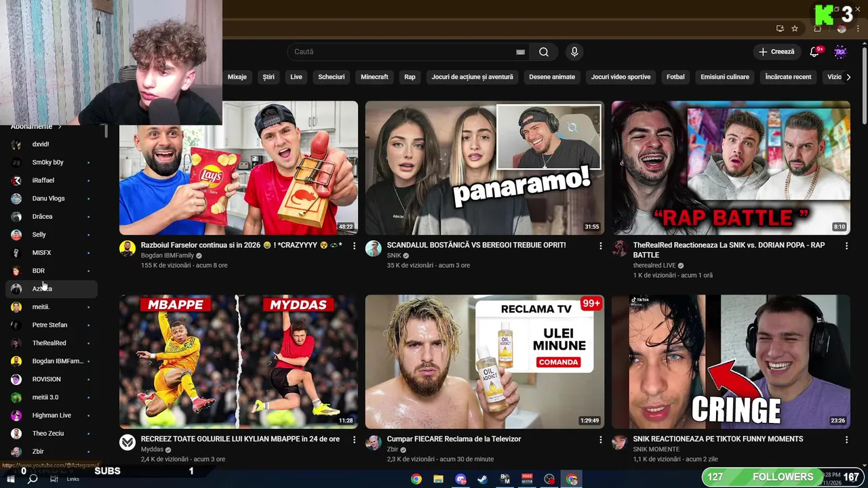Viewport: 868px width, 488px height.
Task: Select the Mixaje filter chip
Action: [237, 77]
